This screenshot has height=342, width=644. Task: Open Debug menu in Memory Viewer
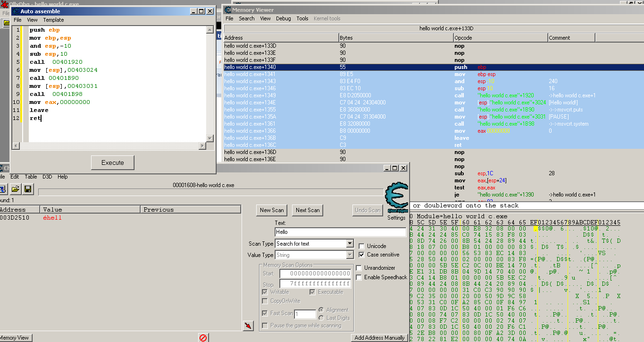[x=283, y=18]
